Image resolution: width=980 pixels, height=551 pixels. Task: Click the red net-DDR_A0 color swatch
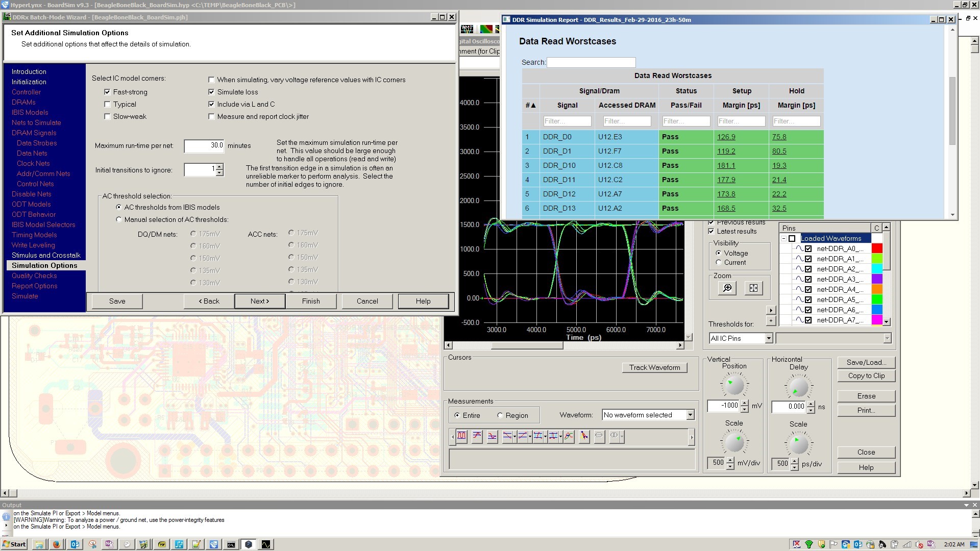click(876, 248)
